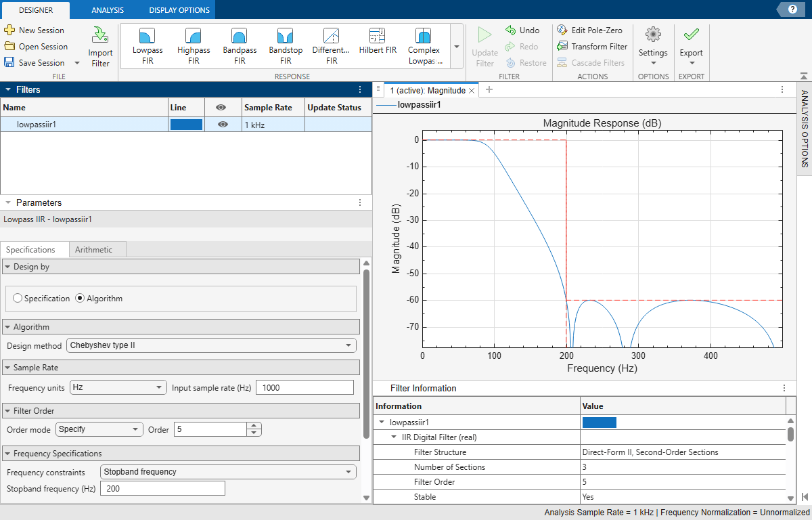Select the Highpass FIR response

(x=194, y=46)
